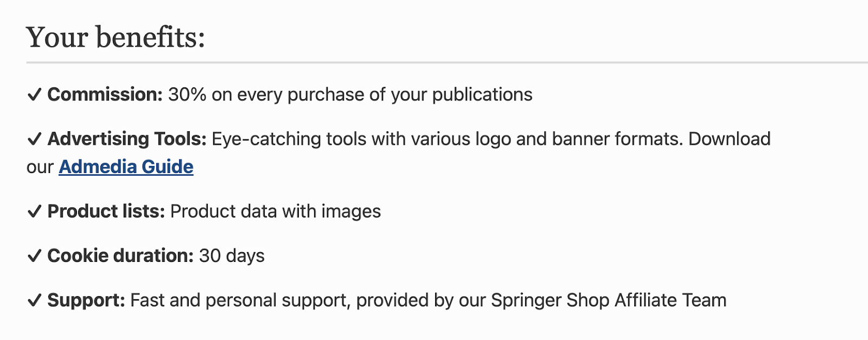This screenshot has height=340, width=868.
Task: Select the bold "Product lists:" label
Action: pos(106,211)
